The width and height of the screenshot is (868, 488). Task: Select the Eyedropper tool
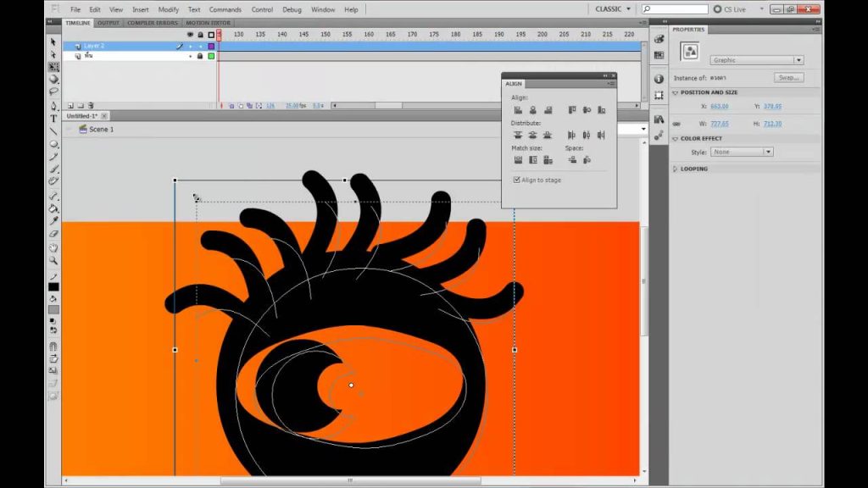tap(53, 221)
